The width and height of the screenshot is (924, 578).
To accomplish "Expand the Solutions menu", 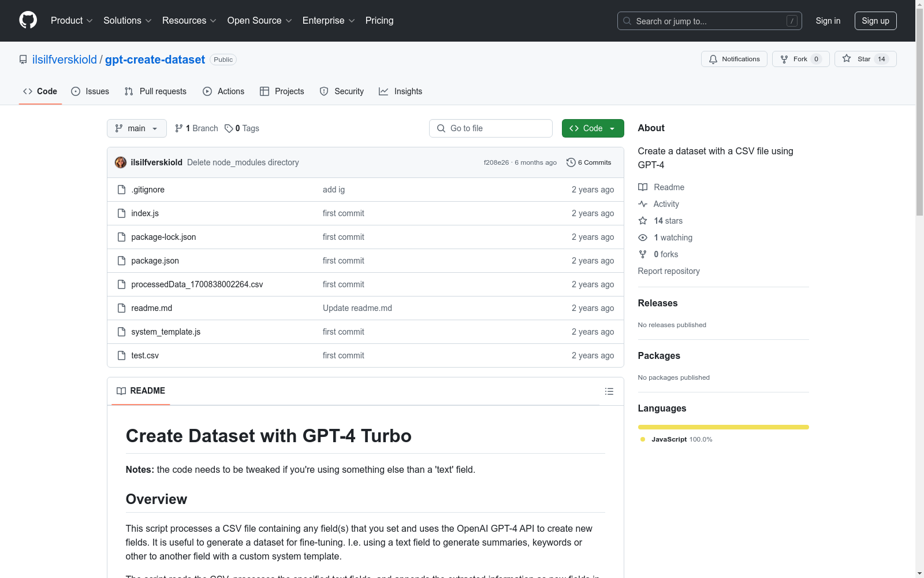I will [x=128, y=21].
